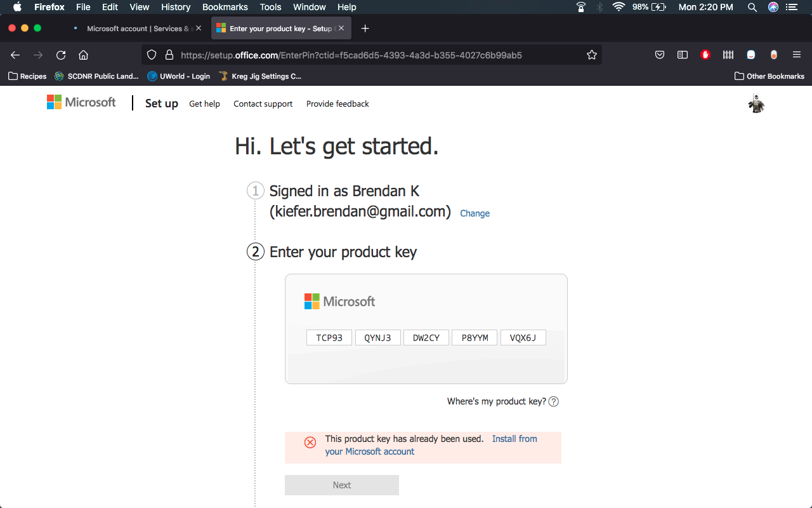Click the Change account link
The image size is (812, 508).
(475, 213)
